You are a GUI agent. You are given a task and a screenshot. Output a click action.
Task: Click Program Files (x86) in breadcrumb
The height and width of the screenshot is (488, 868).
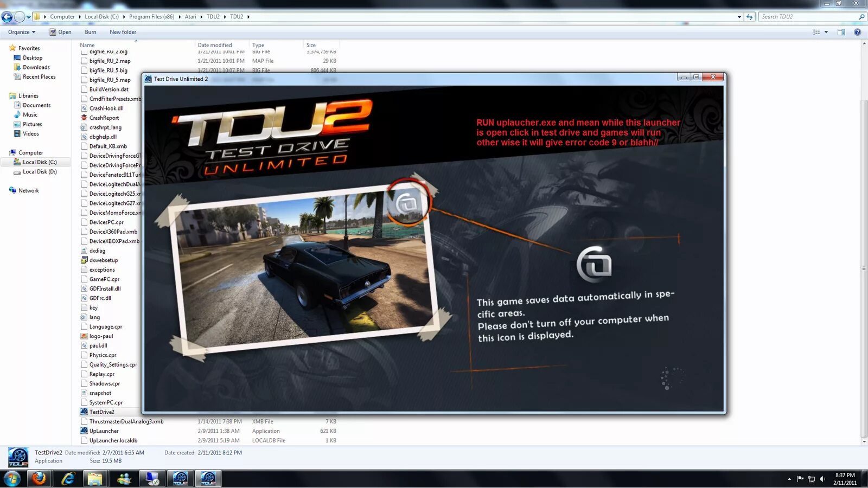point(151,17)
